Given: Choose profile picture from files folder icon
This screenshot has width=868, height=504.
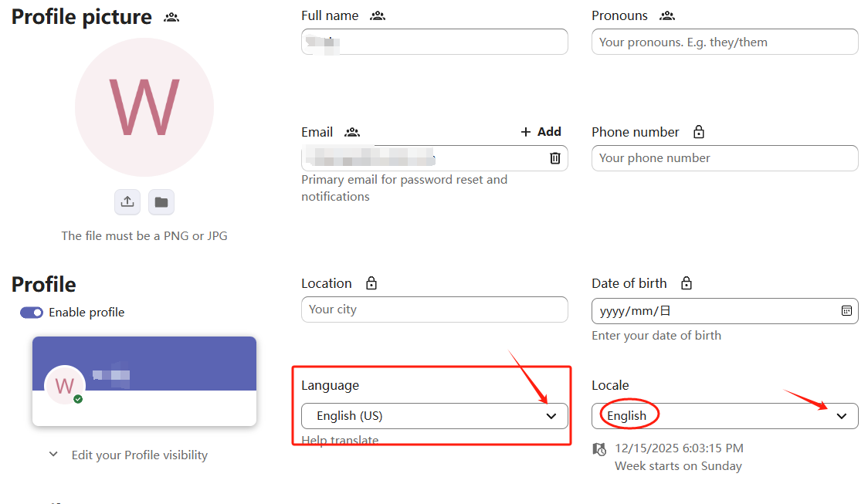Looking at the screenshot, I should point(161,202).
